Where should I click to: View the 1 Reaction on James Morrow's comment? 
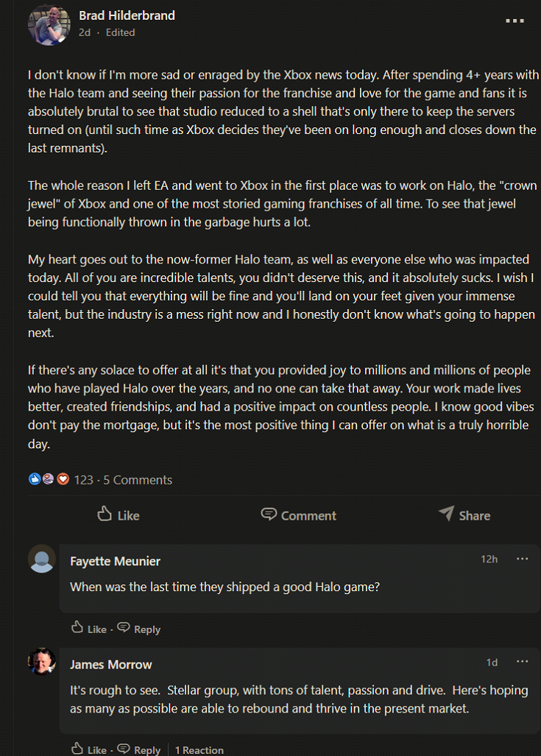[x=199, y=749]
